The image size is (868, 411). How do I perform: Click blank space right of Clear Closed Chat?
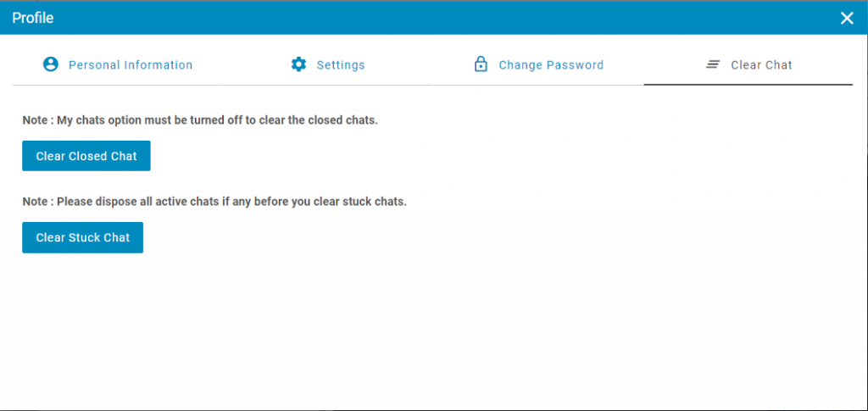(x=424, y=156)
